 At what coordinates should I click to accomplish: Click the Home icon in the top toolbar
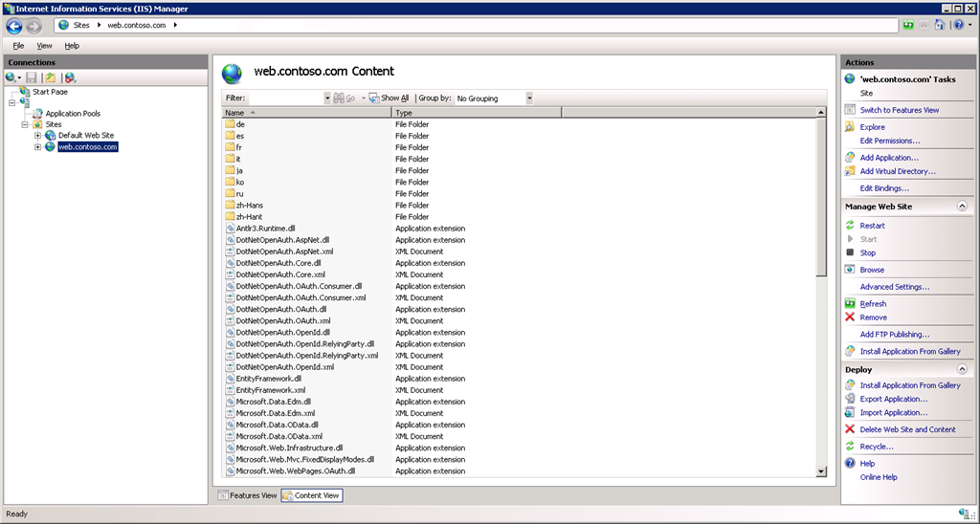pos(940,25)
